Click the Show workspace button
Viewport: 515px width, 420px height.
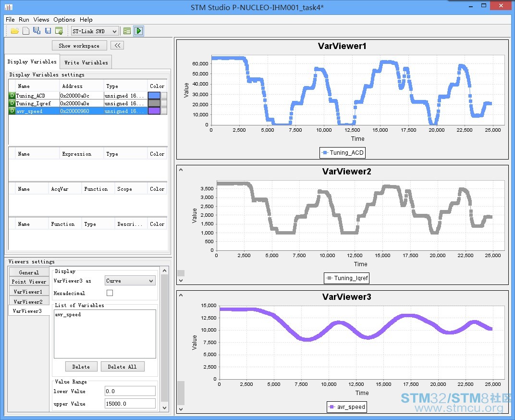(79, 46)
